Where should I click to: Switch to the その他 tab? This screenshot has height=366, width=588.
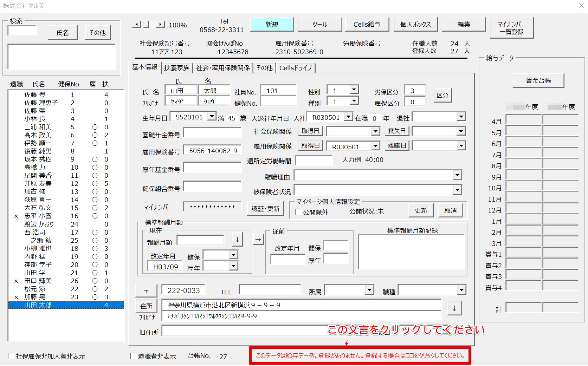click(x=265, y=68)
